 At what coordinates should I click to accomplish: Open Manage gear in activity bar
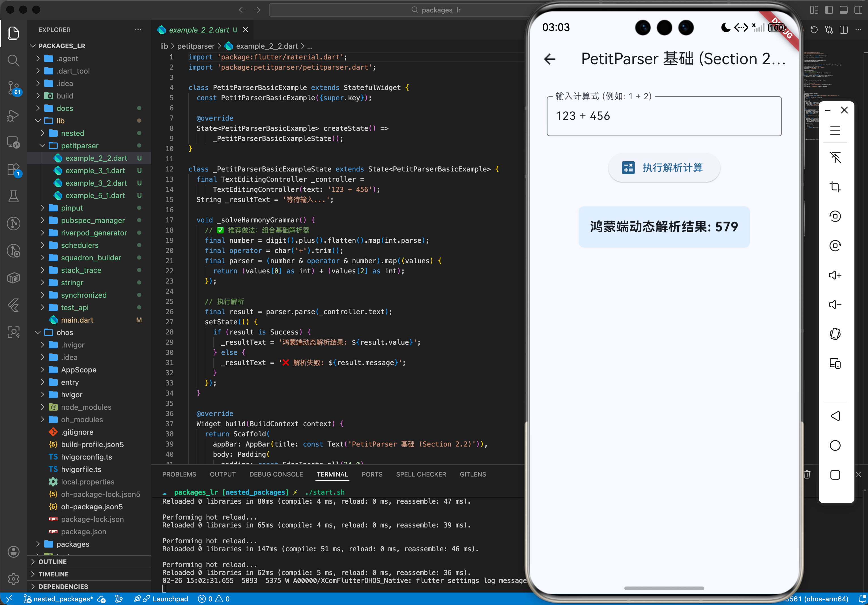(14, 578)
